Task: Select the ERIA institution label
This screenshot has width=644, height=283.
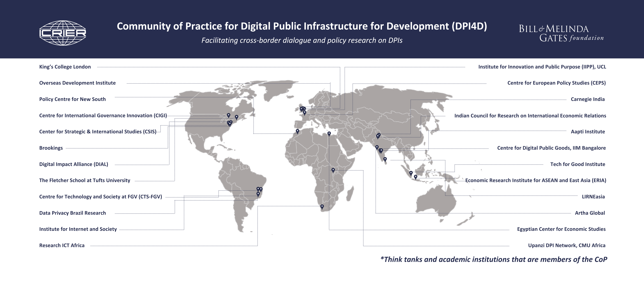Action: coord(536,180)
